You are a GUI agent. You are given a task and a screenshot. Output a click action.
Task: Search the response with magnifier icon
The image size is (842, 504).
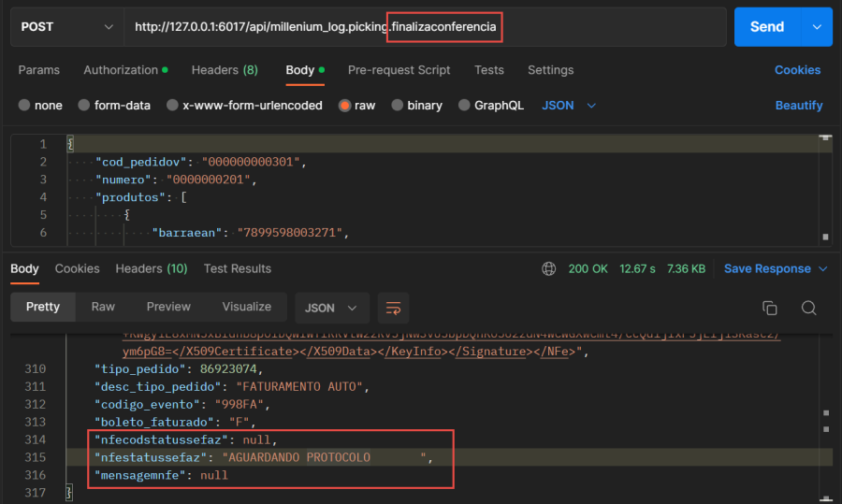(809, 308)
